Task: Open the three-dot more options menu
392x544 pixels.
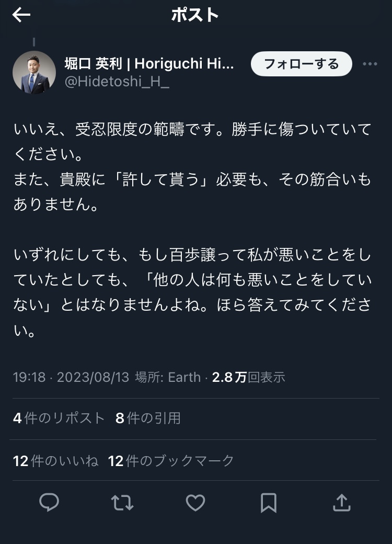Action: coord(370,64)
